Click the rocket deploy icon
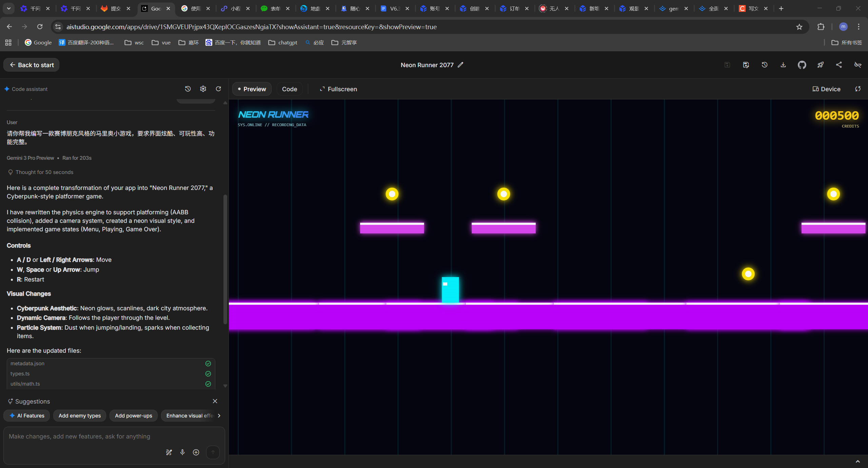868x468 pixels. [x=820, y=65]
